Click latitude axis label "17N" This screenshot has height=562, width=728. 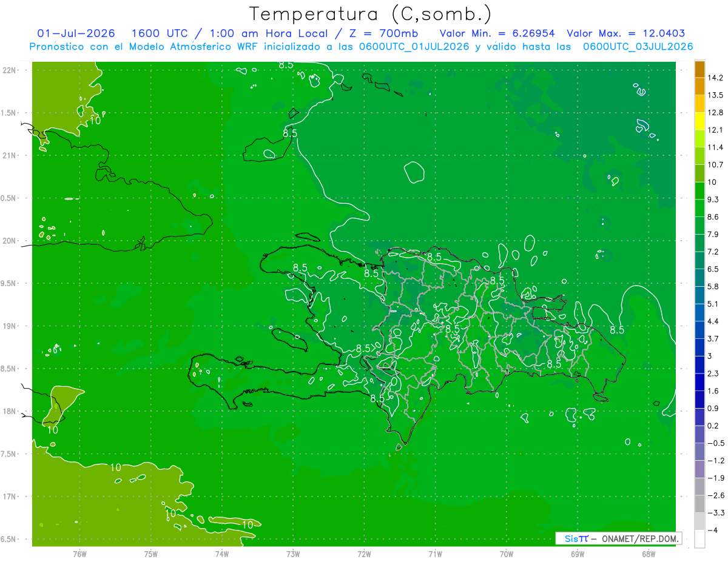point(10,497)
